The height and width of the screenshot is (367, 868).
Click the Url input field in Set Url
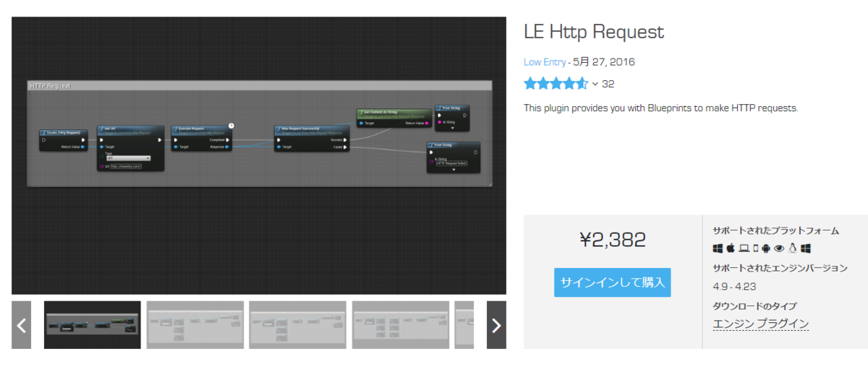[126, 166]
